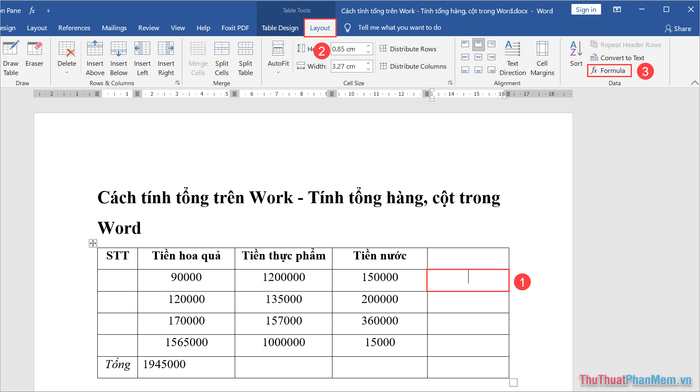The height and width of the screenshot is (392, 700).
Task: Expand the AutoFit dropdown
Action: (x=278, y=72)
